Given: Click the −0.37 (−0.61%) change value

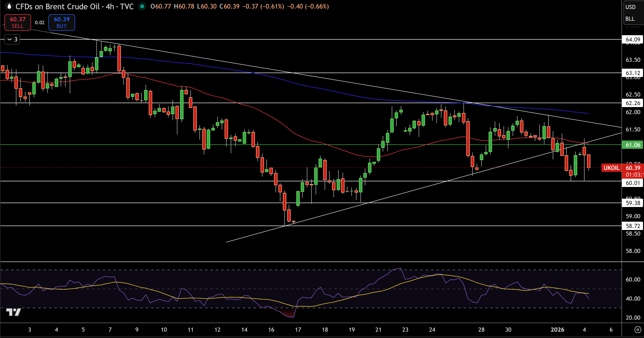Looking at the screenshot, I should (x=263, y=6).
